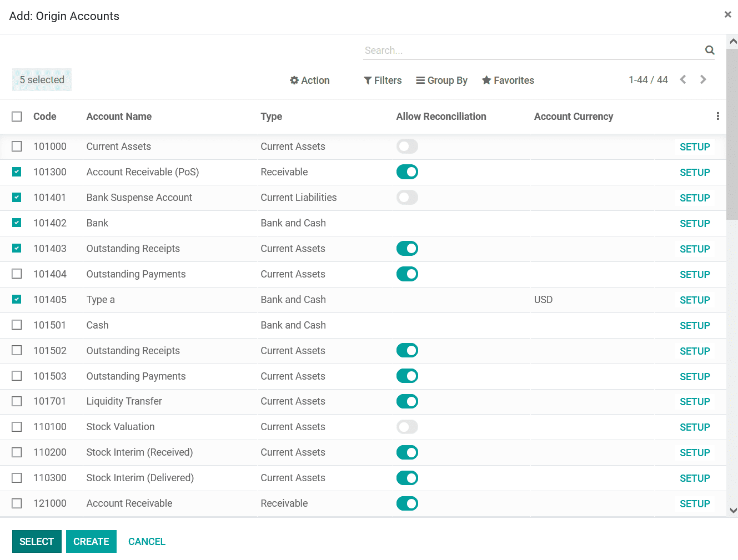
Task: Toggle reconciliation for Liquidity Transfer
Action: [x=407, y=401]
